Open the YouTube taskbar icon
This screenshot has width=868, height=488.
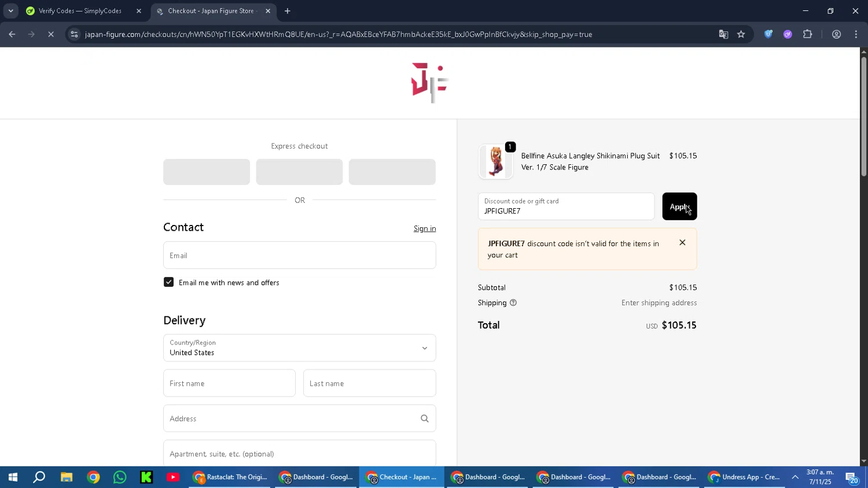(x=173, y=477)
